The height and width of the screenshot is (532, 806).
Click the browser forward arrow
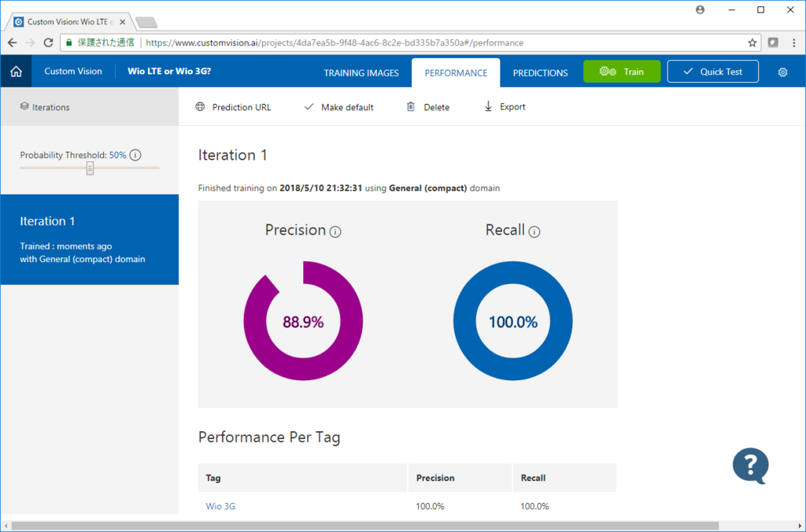[x=30, y=42]
